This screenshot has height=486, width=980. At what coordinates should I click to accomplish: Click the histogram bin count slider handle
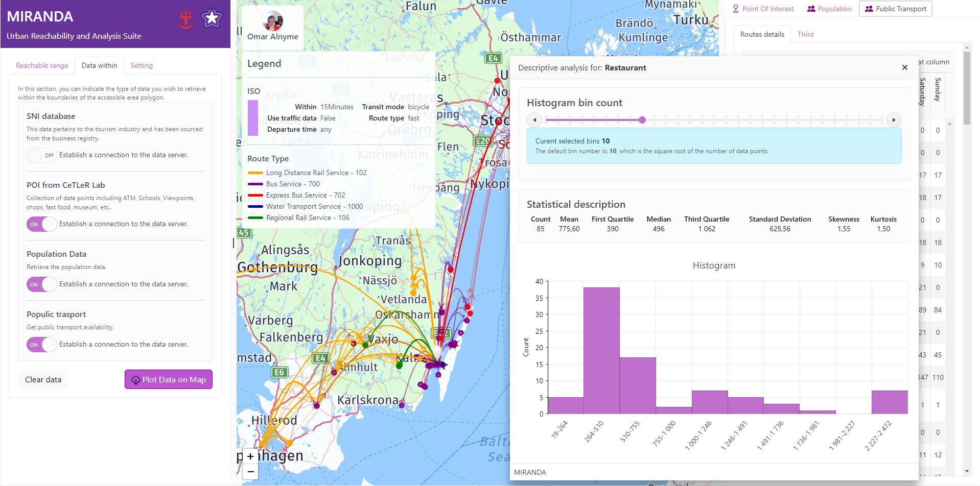click(642, 120)
